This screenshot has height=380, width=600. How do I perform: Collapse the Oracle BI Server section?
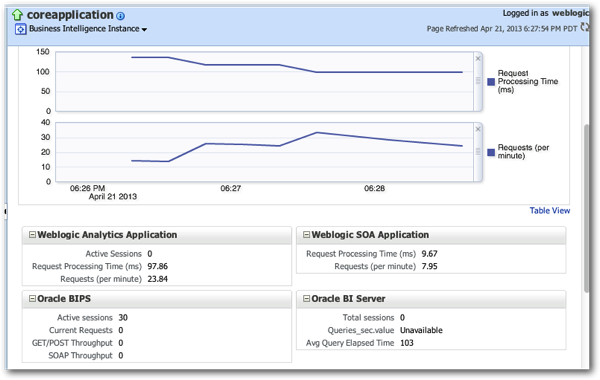tap(307, 298)
